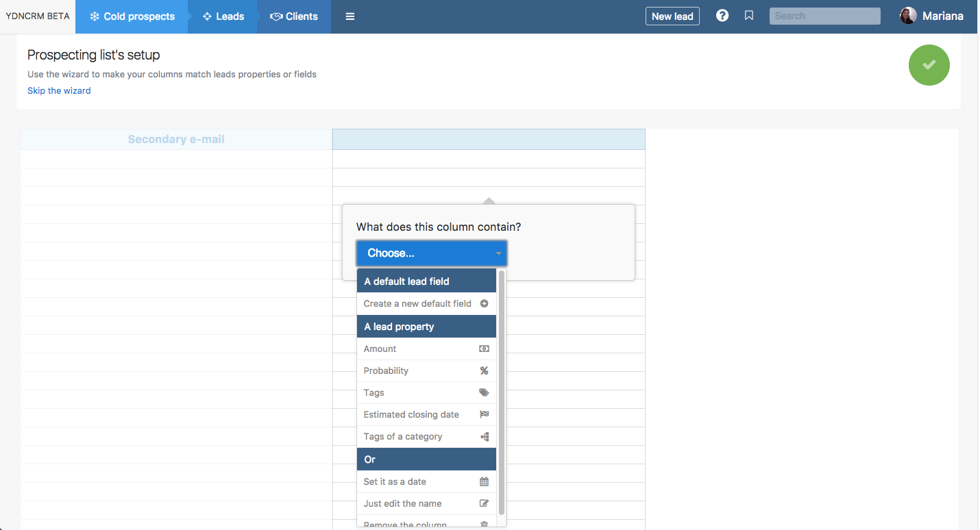Go to the Leads tab
This screenshot has height=530, width=980.
pyautogui.click(x=223, y=16)
